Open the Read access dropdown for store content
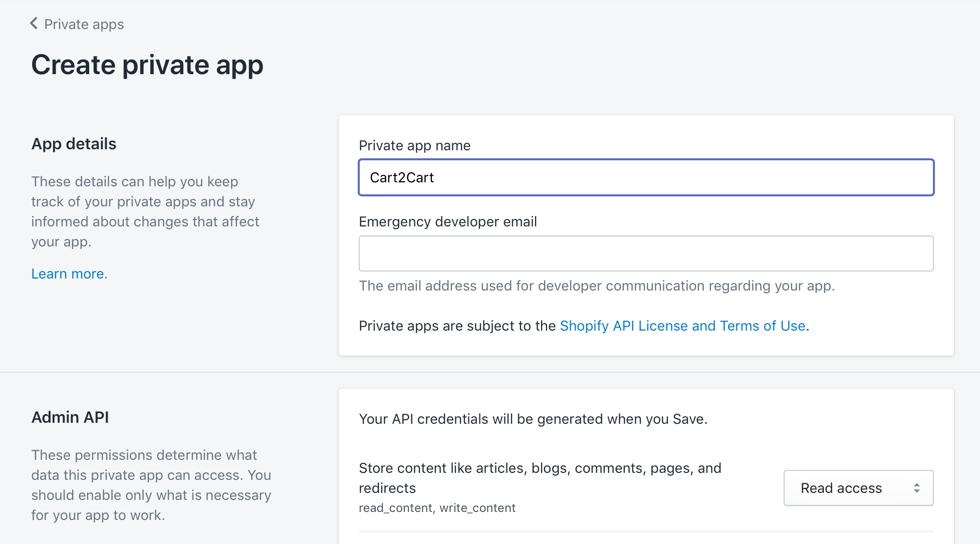This screenshot has height=544, width=980. pyautogui.click(x=858, y=488)
